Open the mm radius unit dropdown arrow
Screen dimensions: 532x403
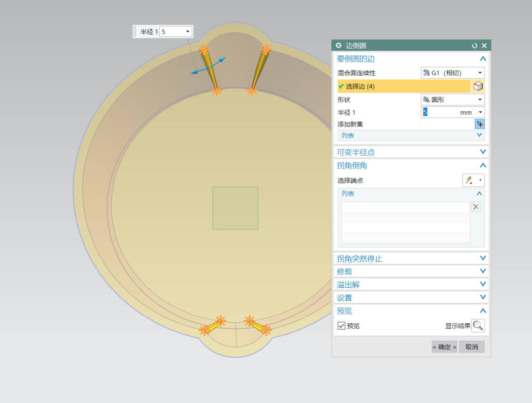[480, 112]
